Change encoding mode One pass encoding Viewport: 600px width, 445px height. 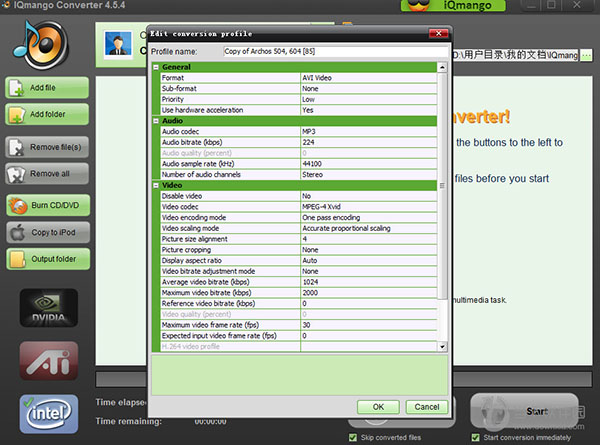[x=368, y=217]
